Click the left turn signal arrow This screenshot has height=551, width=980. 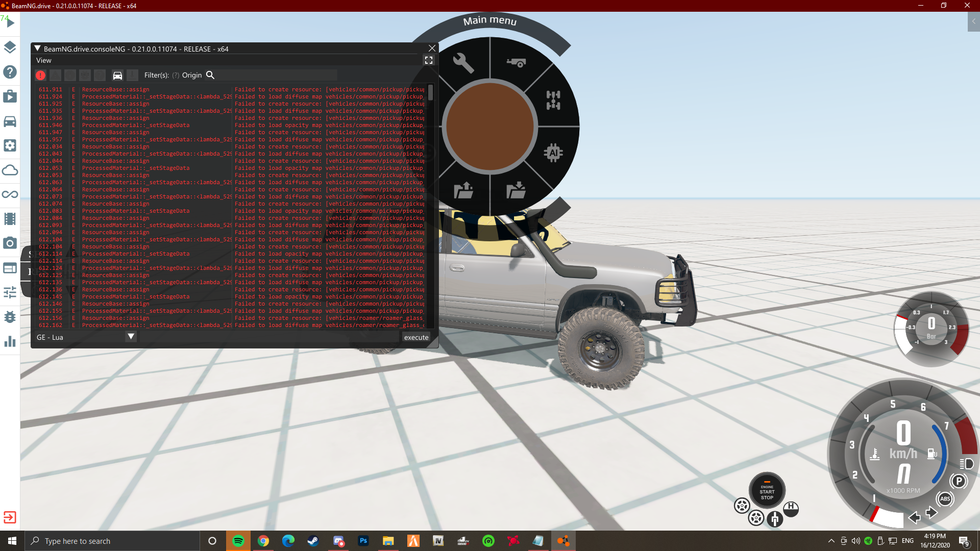[x=914, y=517]
